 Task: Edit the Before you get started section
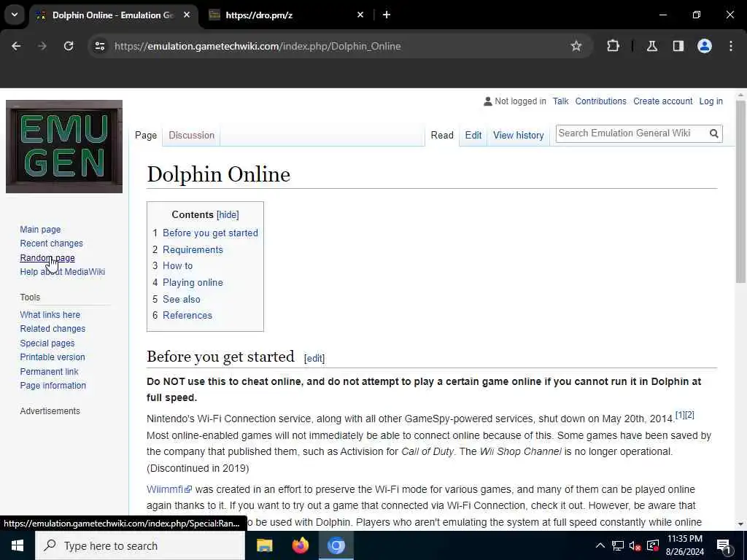point(314,358)
